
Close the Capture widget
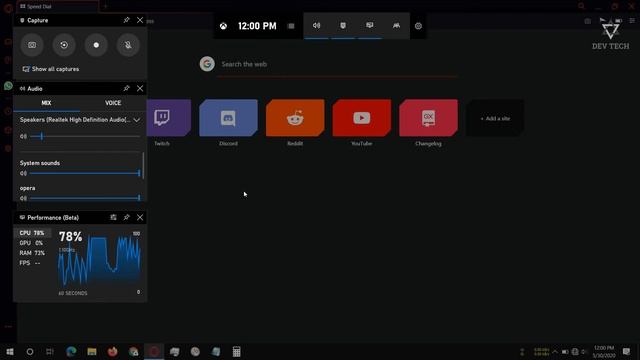(140, 20)
